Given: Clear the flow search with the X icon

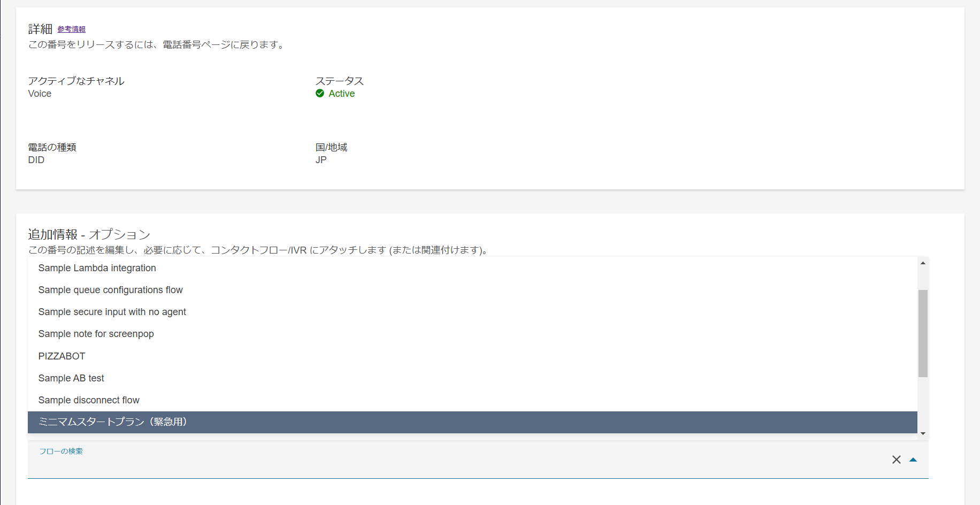Looking at the screenshot, I should point(897,460).
